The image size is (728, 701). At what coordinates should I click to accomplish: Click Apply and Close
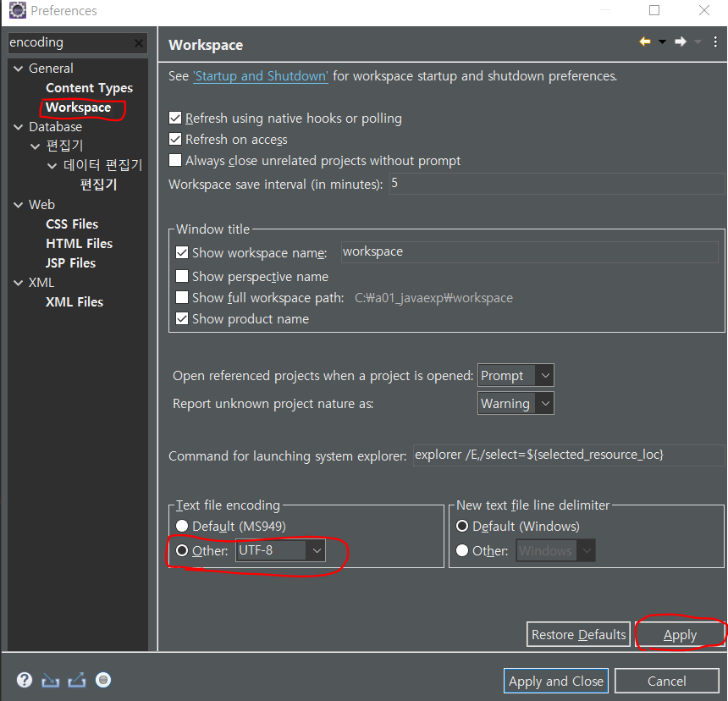556,681
